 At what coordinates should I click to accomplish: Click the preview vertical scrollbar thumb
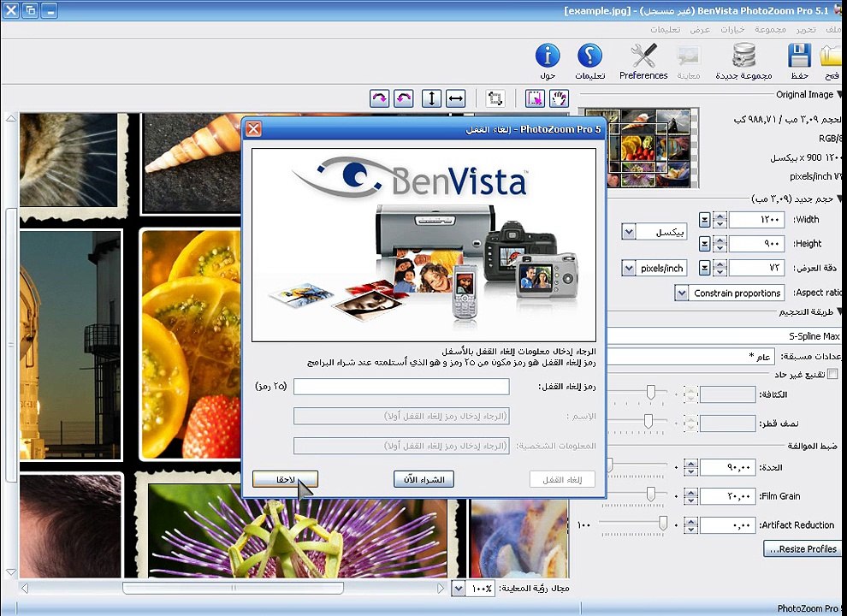click(11, 344)
